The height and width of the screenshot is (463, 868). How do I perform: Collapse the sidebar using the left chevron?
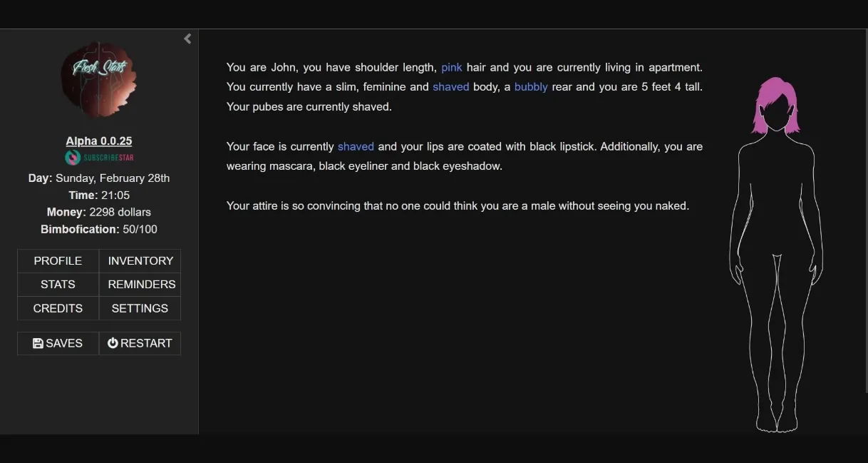pos(187,39)
